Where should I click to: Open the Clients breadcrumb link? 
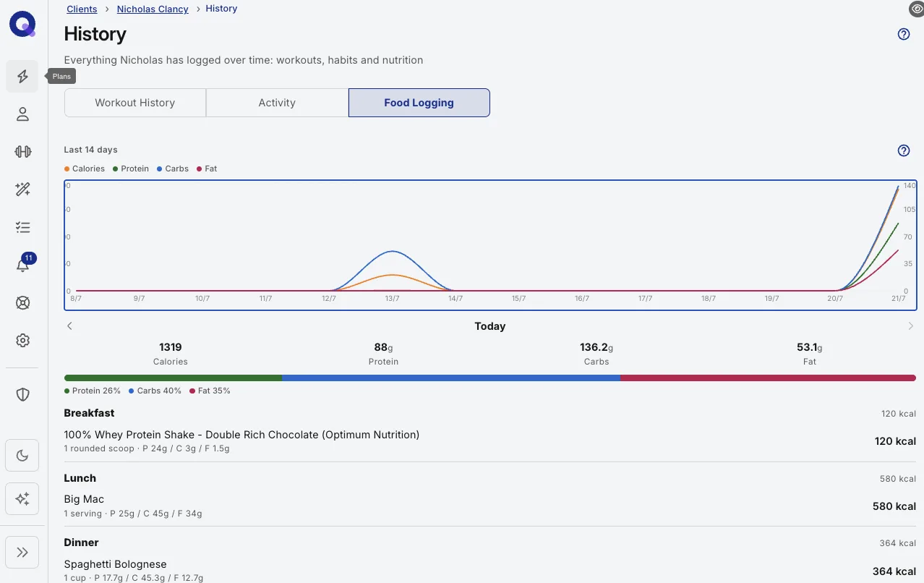pyautogui.click(x=82, y=9)
